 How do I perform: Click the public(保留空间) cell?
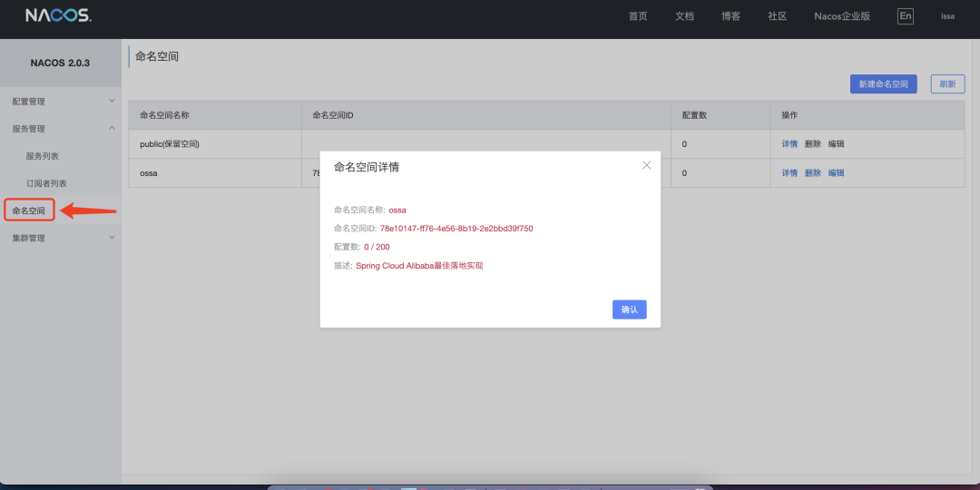[215, 143]
